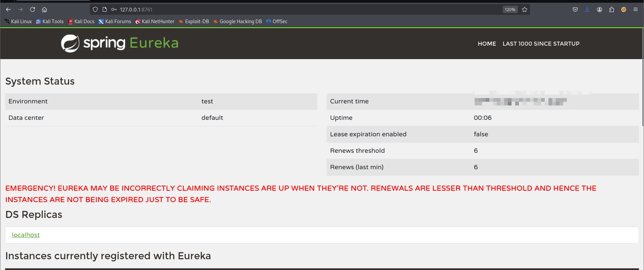The image size is (644, 270).
Task: Click the Uptime label cell
Action: point(341,118)
